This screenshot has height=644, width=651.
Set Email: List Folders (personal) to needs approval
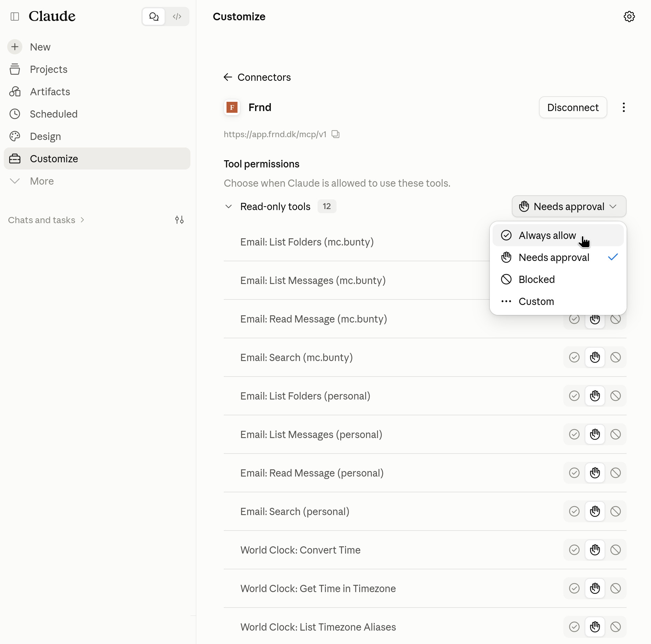click(595, 396)
